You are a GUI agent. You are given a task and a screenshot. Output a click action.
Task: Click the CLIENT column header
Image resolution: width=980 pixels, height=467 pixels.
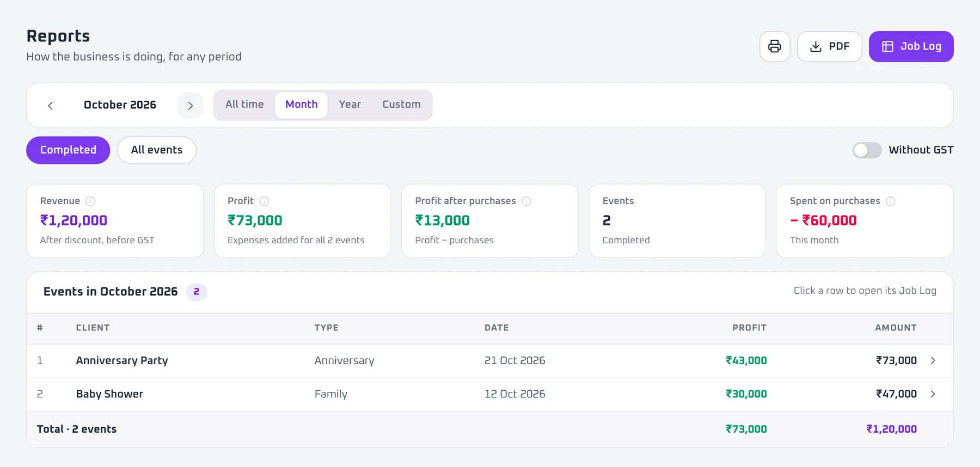point(93,328)
